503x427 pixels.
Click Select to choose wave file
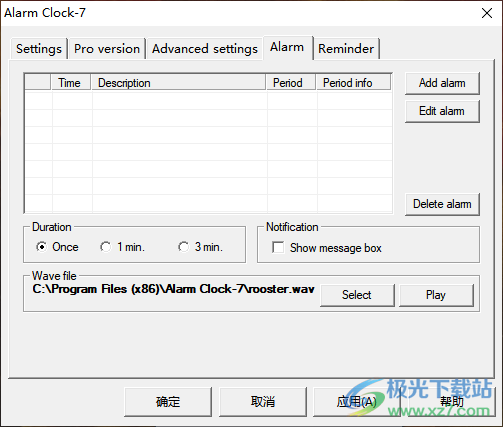(x=357, y=295)
